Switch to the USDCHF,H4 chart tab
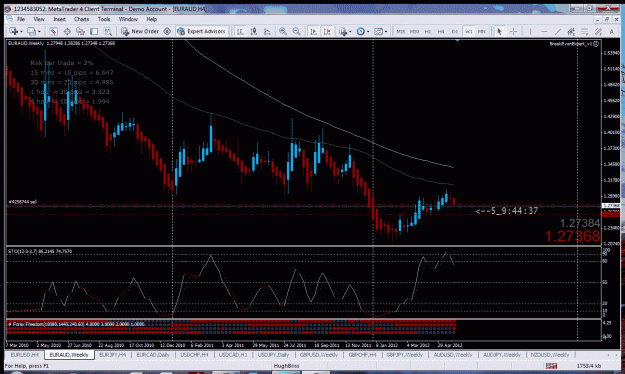This screenshot has width=625, height=374. tap(195, 354)
